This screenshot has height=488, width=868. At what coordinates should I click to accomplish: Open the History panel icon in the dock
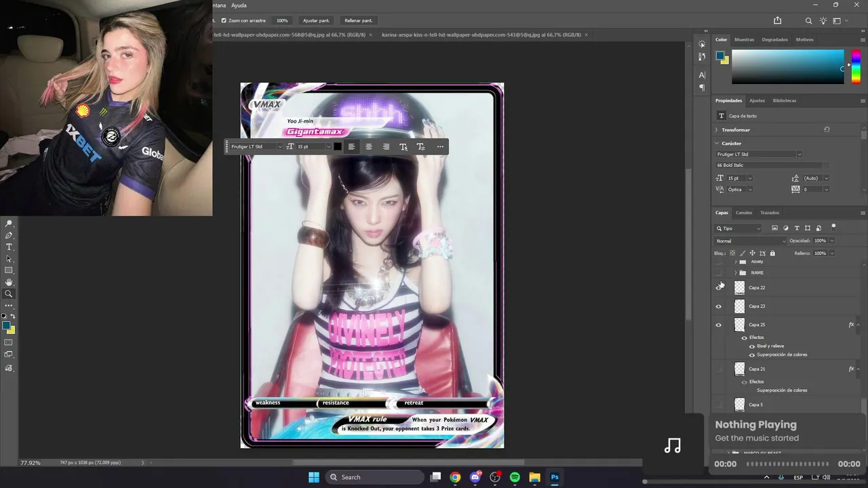pyautogui.click(x=702, y=56)
